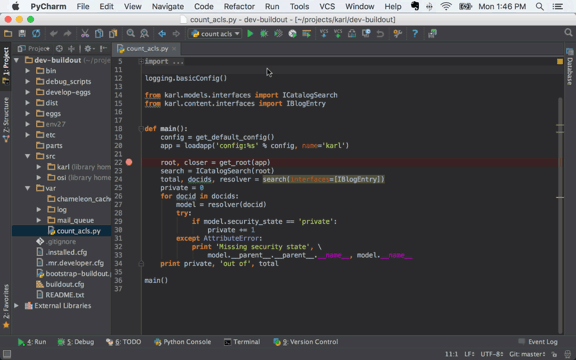Viewport: 576px width, 360px height.
Task: Expand the mail_queue folder
Action: (x=39, y=220)
